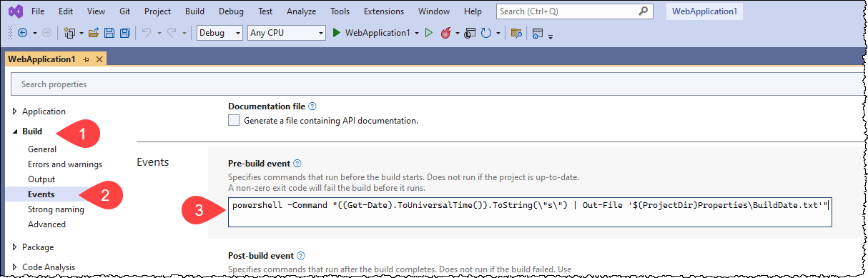Save the current file with Save icon

pos(109,33)
